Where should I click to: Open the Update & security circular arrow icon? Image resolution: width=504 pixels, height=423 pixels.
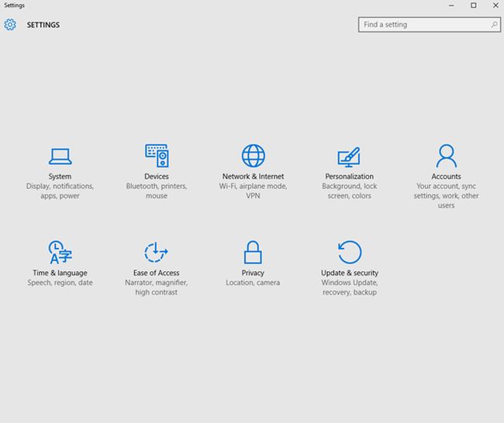point(350,252)
